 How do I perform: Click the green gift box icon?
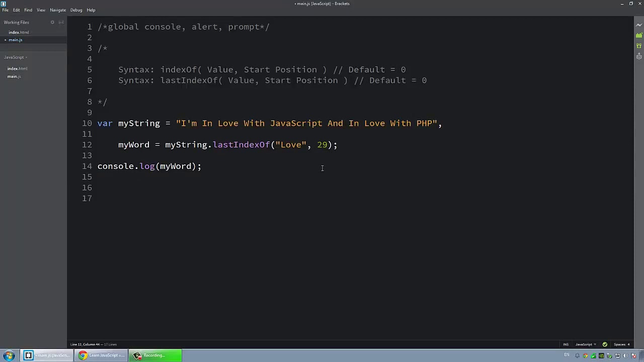point(639,46)
